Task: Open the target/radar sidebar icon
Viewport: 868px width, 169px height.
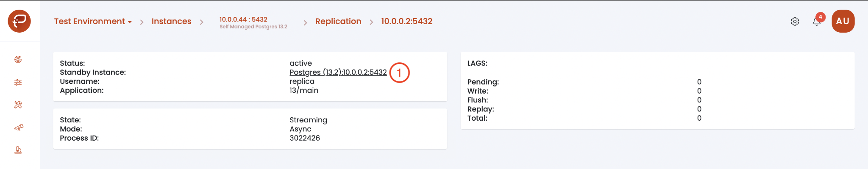Action: pos(18,59)
